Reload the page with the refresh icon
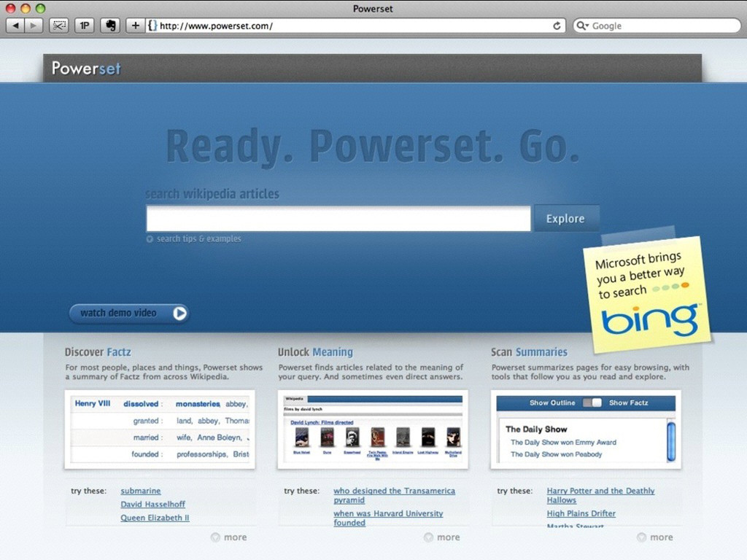This screenshot has height=560, width=747. [x=557, y=26]
